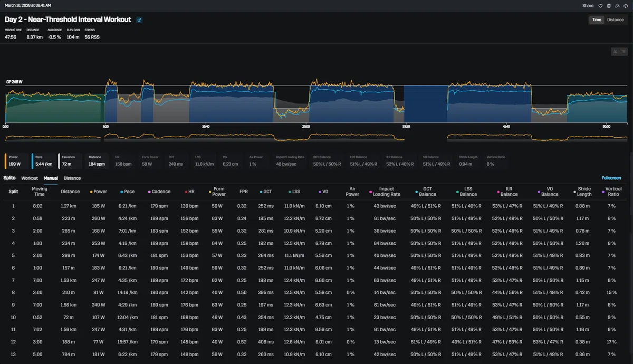Favorite this activity with the heart icon
The image size is (633, 364).
(600, 5)
